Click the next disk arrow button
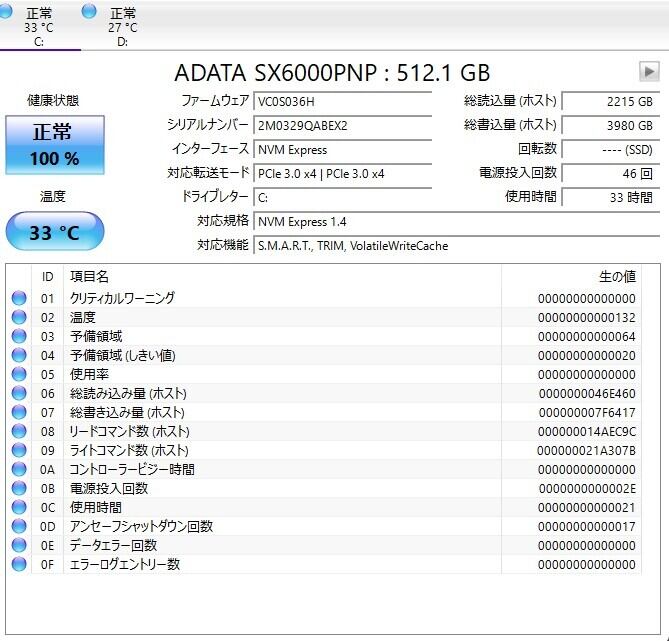Screen dimensions: 669x641 (649, 72)
